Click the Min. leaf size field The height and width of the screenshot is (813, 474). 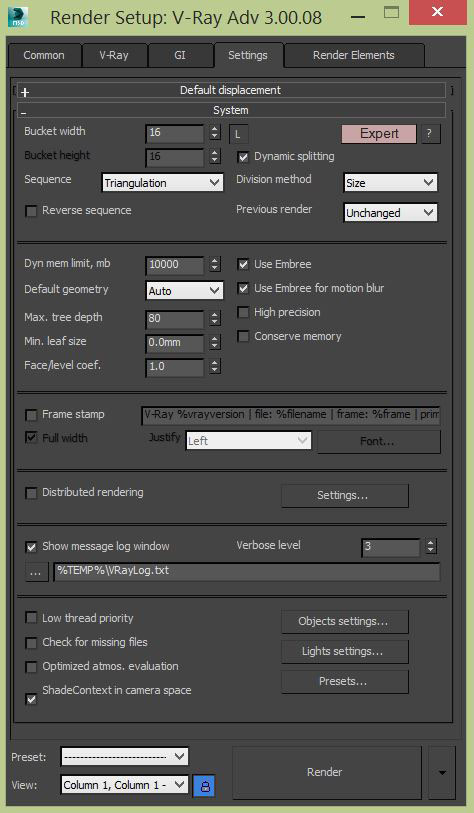(x=175, y=343)
